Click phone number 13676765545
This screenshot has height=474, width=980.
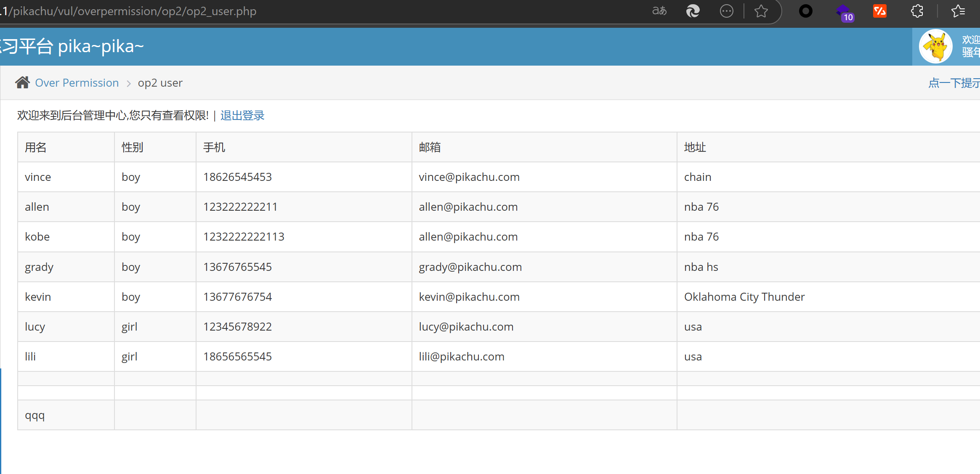(238, 267)
